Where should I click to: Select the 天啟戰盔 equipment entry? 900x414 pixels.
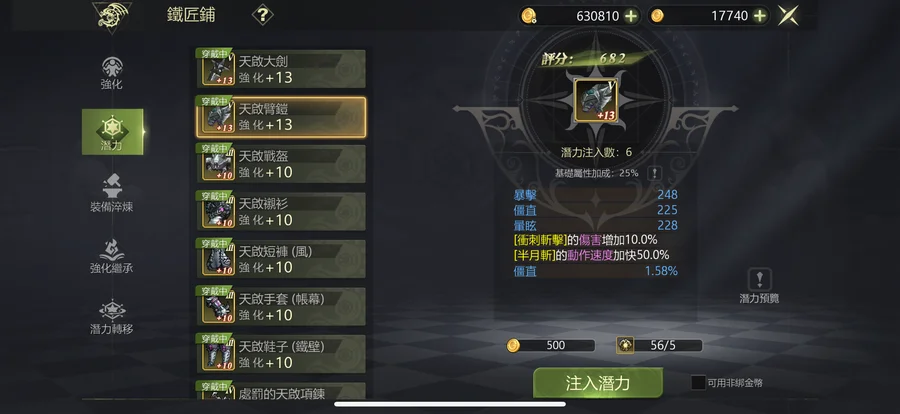click(281, 164)
